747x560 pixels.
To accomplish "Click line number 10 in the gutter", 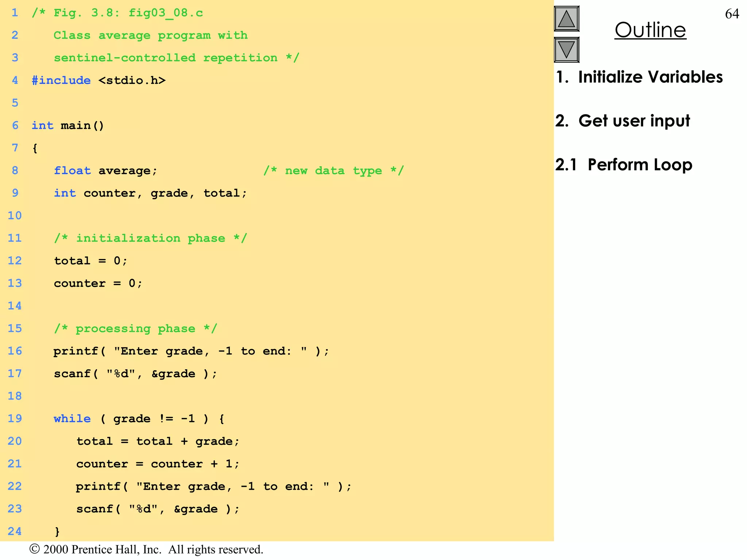I will (x=15, y=215).
